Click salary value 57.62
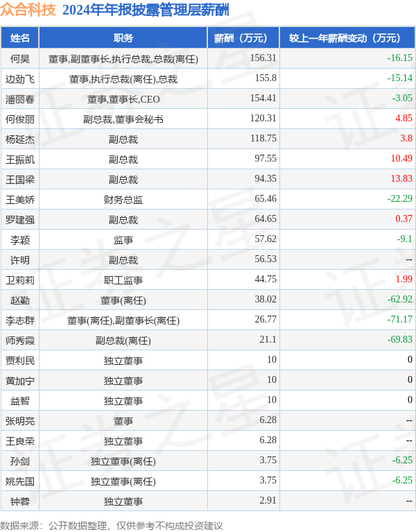Screen dimensions: 416x532 (x=266, y=239)
